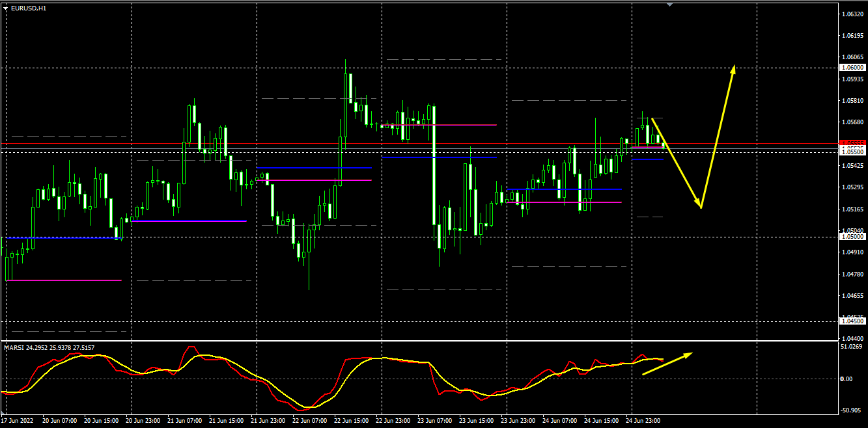This screenshot has width=868, height=428.
Task: Click the chart shift triangle marker at top
Action: tap(669, 5)
